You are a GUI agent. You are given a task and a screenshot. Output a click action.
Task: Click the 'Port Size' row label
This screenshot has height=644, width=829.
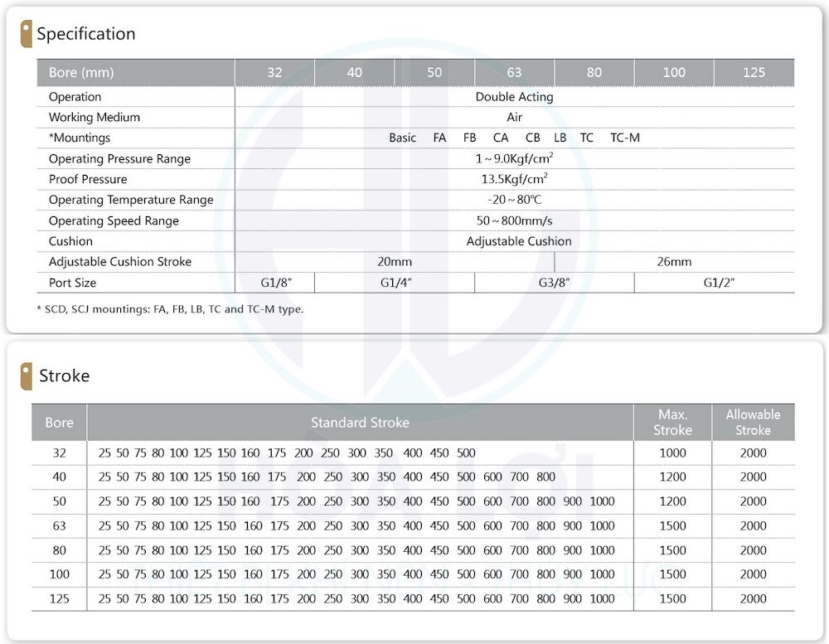72,283
